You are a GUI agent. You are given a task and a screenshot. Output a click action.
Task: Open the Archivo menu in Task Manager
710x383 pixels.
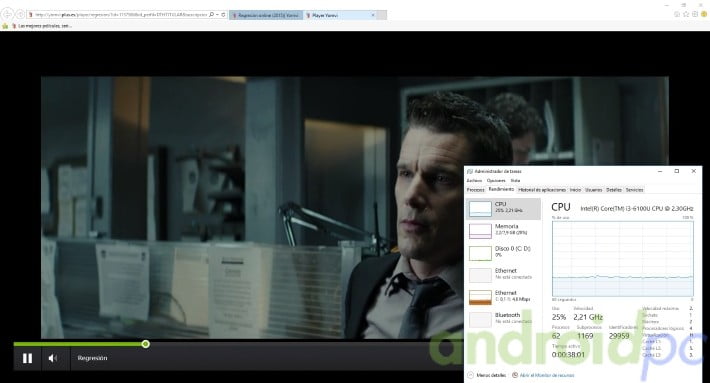tap(474, 181)
